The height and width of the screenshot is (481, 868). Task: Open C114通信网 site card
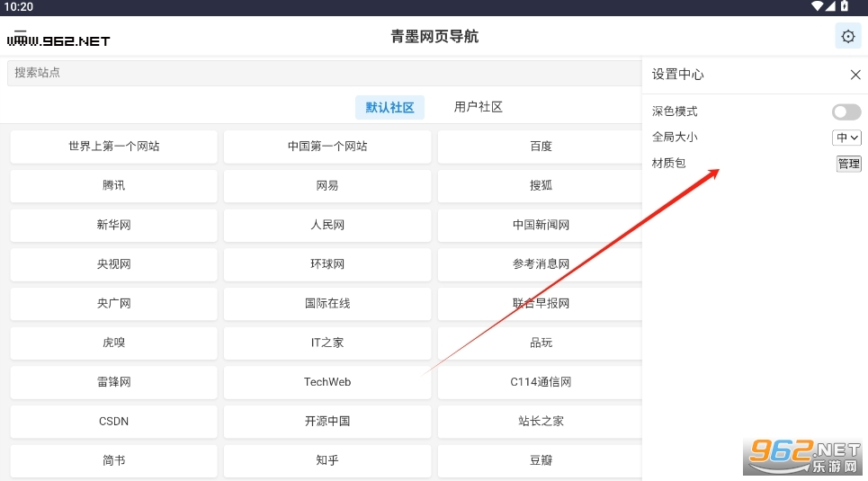coord(541,382)
